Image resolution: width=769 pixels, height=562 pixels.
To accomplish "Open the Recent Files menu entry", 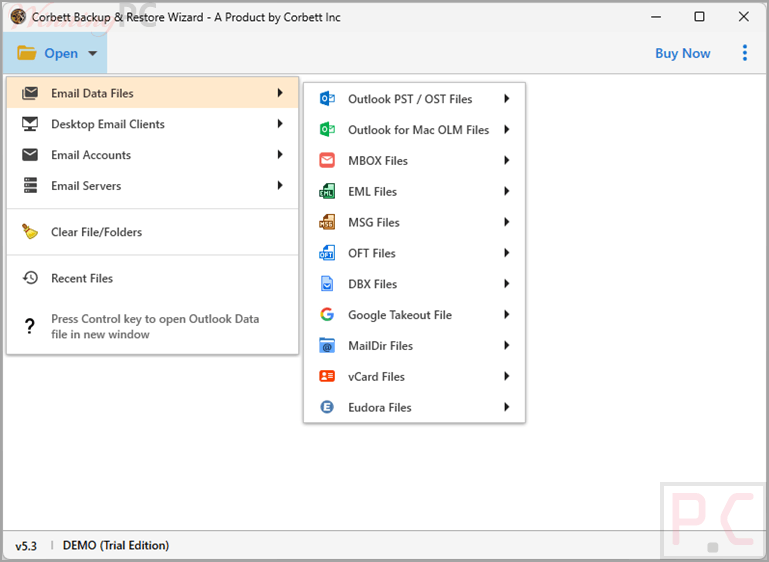I will pyautogui.click(x=153, y=278).
